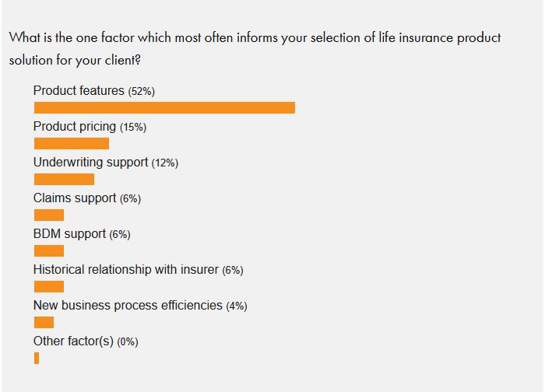Click the Other factor(s) small bar

click(37, 358)
